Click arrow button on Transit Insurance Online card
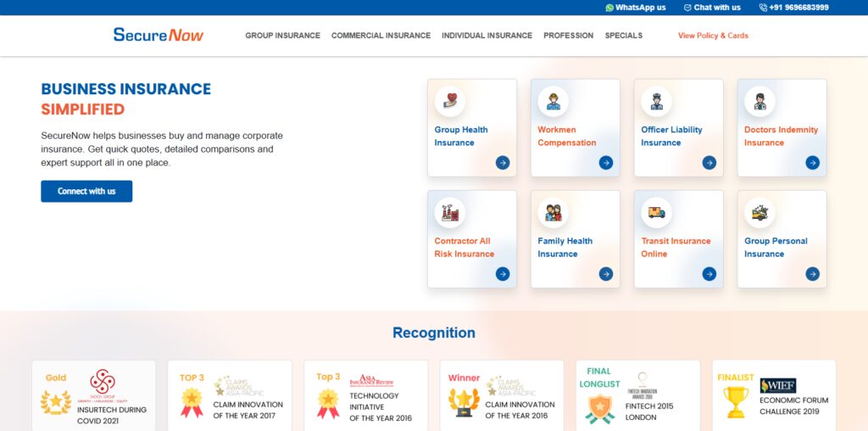 [709, 274]
